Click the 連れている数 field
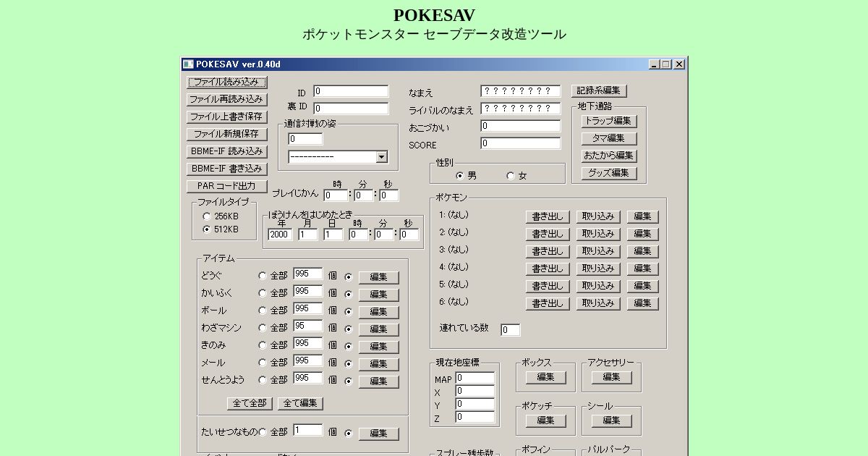868x456 pixels. coord(510,330)
